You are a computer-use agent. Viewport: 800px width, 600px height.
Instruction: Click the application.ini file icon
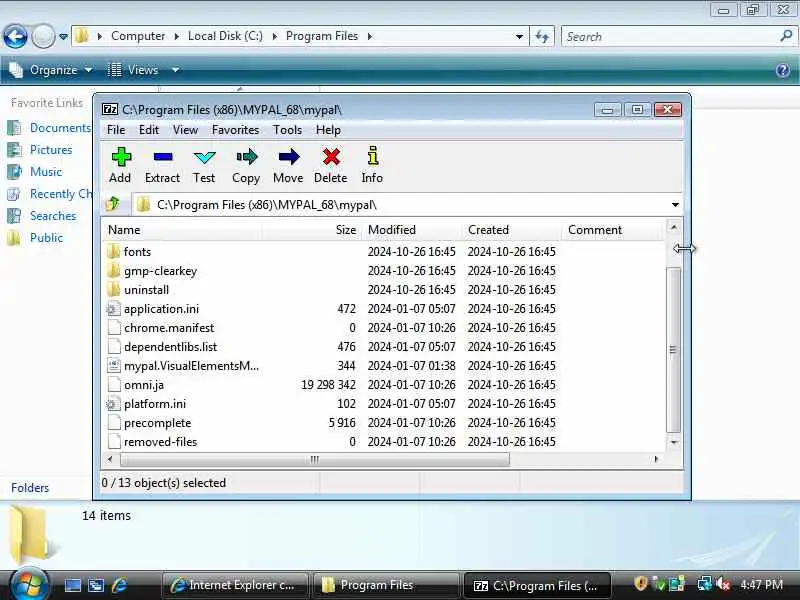pyautogui.click(x=114, y=309)
